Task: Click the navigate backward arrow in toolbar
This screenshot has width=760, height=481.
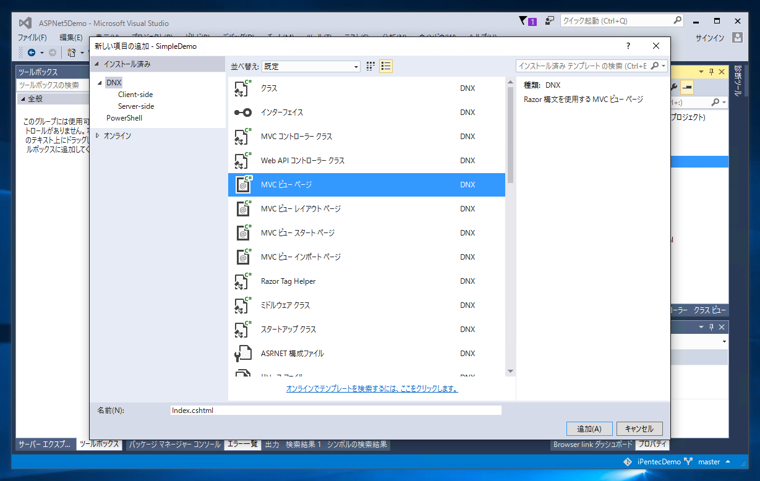Action: click(32, 52)
